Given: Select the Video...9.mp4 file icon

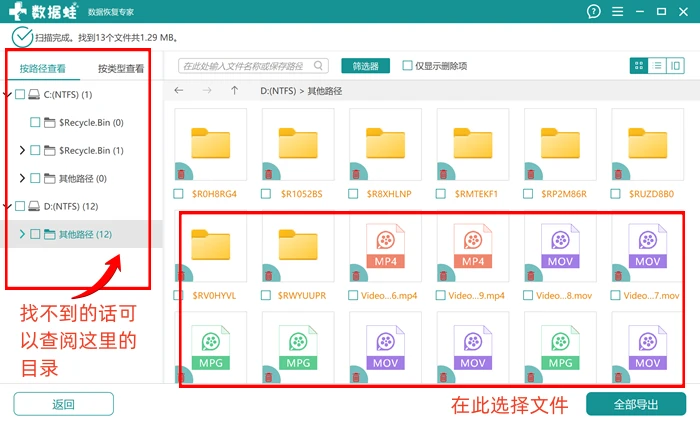Looking at the screenshot, I should point(473,246).
